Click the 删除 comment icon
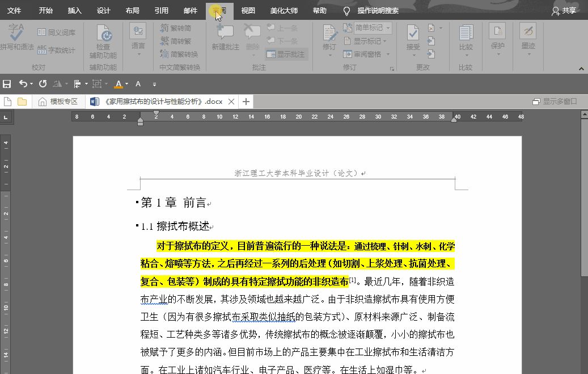The image size is (588, 374). [252, 31]
